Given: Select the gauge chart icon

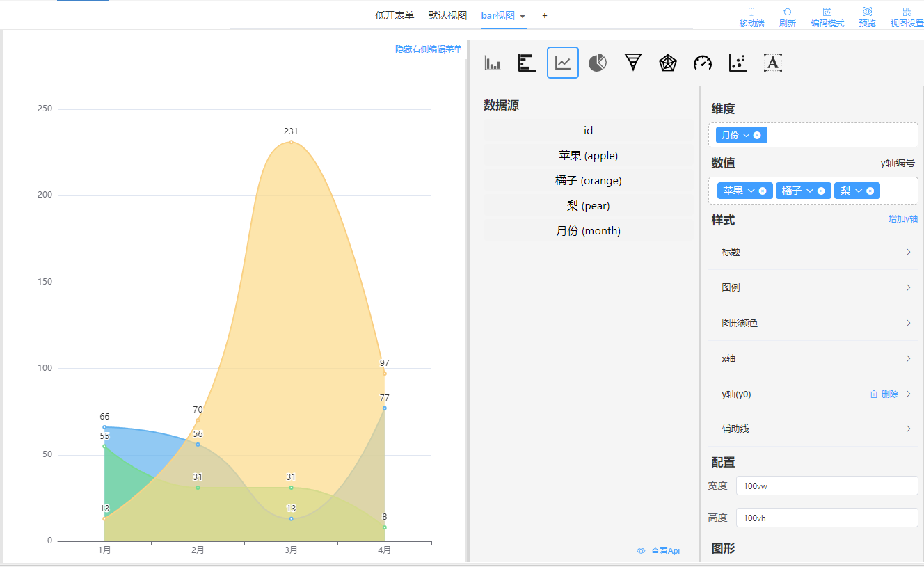Looking at the screenshot, I should (x=703, y=63).
